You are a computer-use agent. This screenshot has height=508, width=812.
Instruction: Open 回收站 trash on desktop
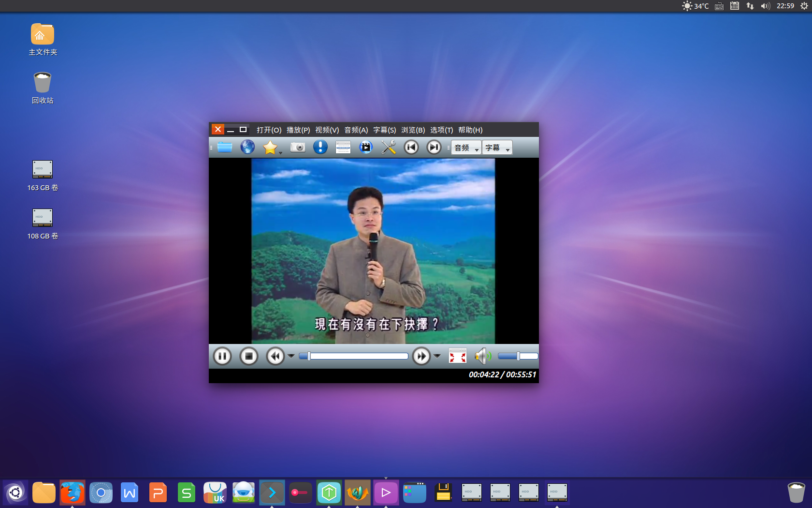[43, 88]
